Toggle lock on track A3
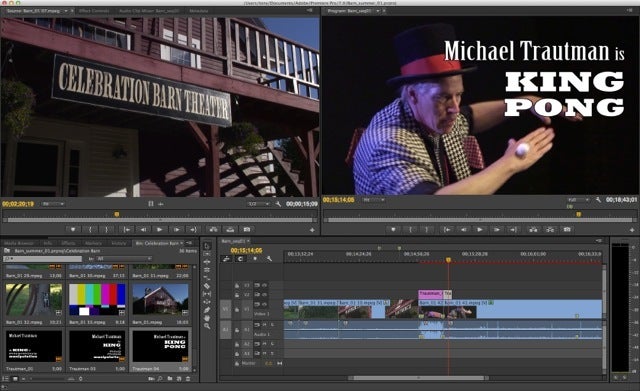The width and height of the screenshot is (640, 391). click(x=237, y=353)
